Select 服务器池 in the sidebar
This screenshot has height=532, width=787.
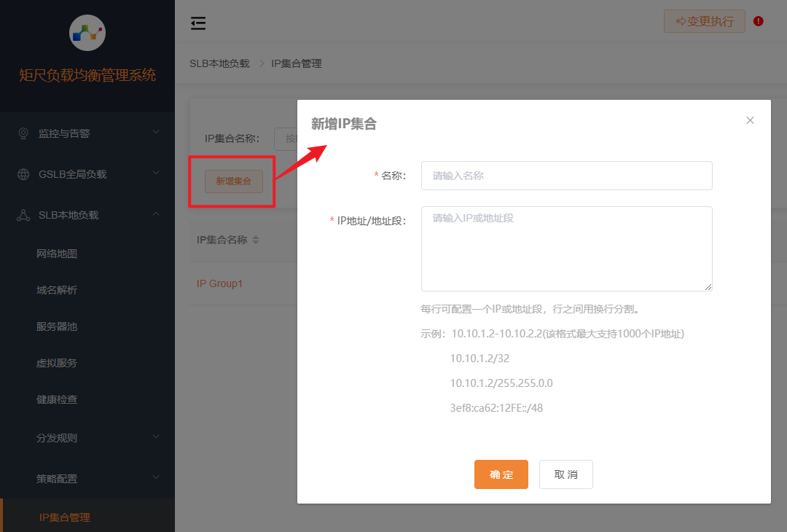[x=58, y=326]
